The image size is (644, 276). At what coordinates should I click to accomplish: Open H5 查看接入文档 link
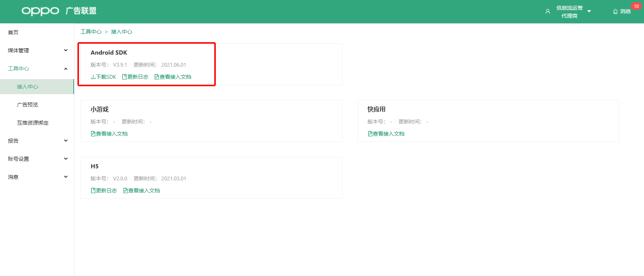pyautogui.click(x=142, y=191)
